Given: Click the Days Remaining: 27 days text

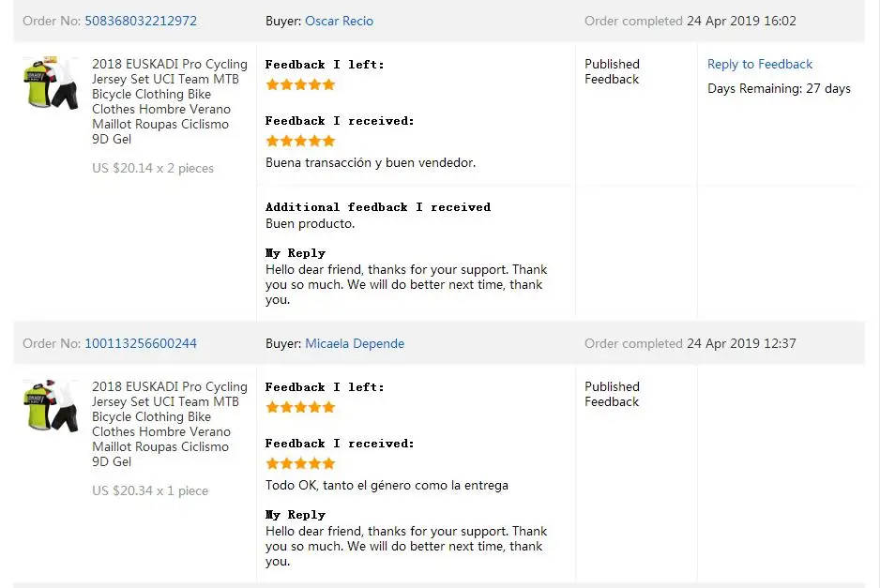Looking at the screenshot, I should tap(779, 89).
